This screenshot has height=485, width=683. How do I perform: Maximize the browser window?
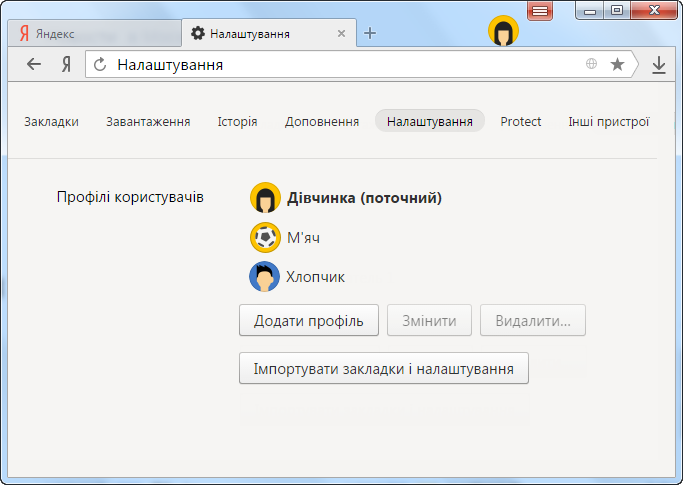[x=617, y=10]
